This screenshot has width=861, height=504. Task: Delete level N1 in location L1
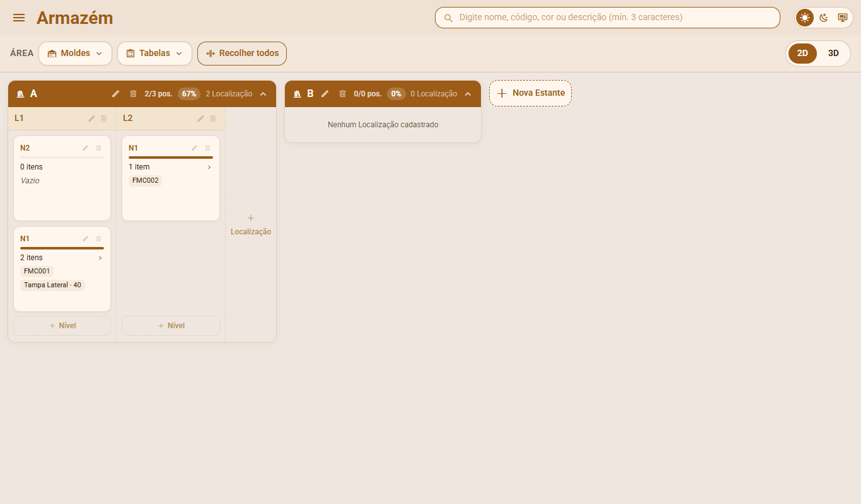point(98,239)
